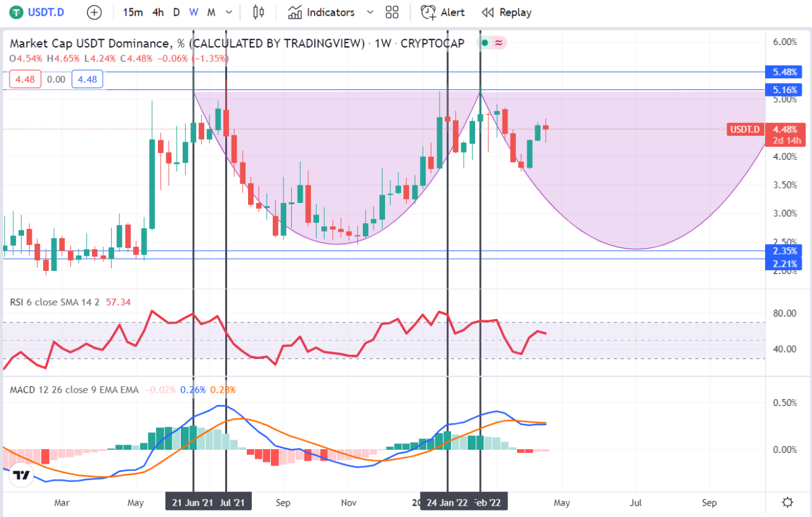Open symbol search for USDT.D

38,12
